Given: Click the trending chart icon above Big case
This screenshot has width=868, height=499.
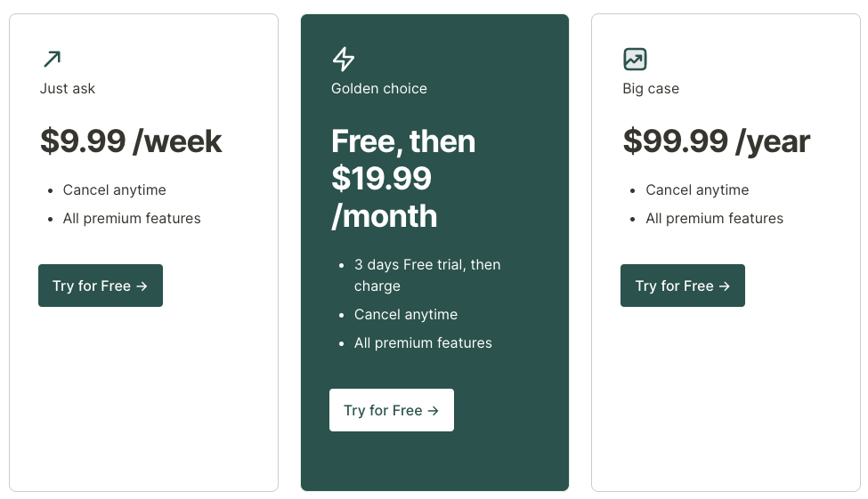Looking at the screenshot, I should 635,59.
